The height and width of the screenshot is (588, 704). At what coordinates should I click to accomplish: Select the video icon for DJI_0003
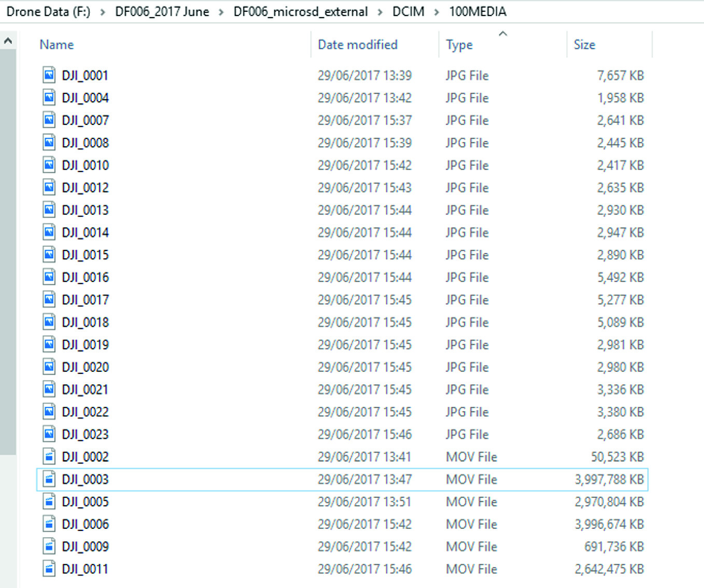click(x=49, y=479)
